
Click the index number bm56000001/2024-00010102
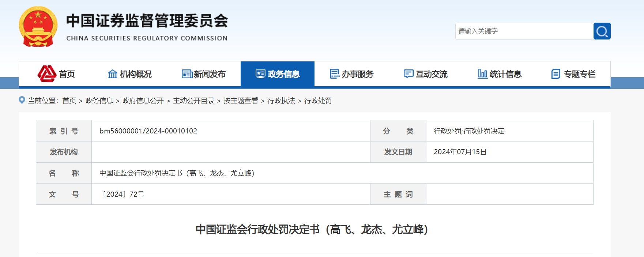click(x=148, y=131)
